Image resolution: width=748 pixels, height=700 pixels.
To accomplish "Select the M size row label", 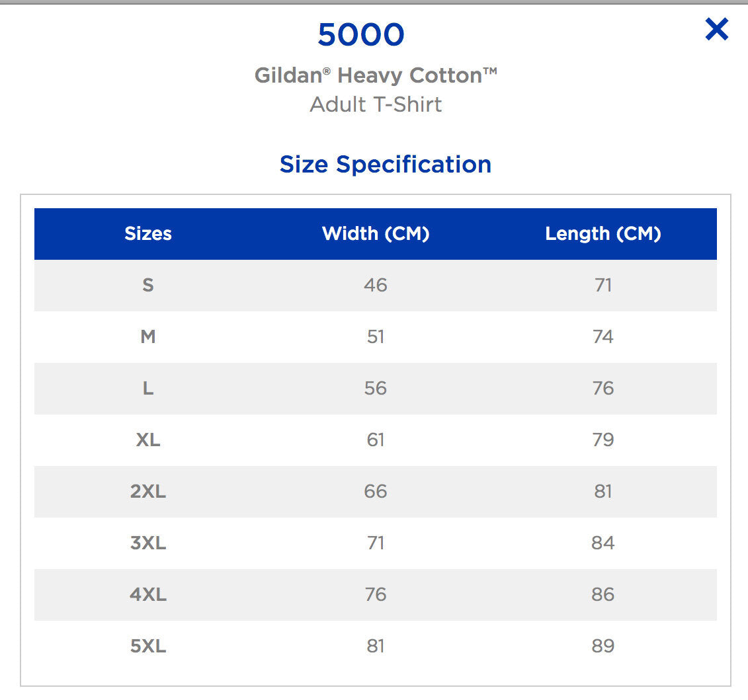I will point(148,336).
